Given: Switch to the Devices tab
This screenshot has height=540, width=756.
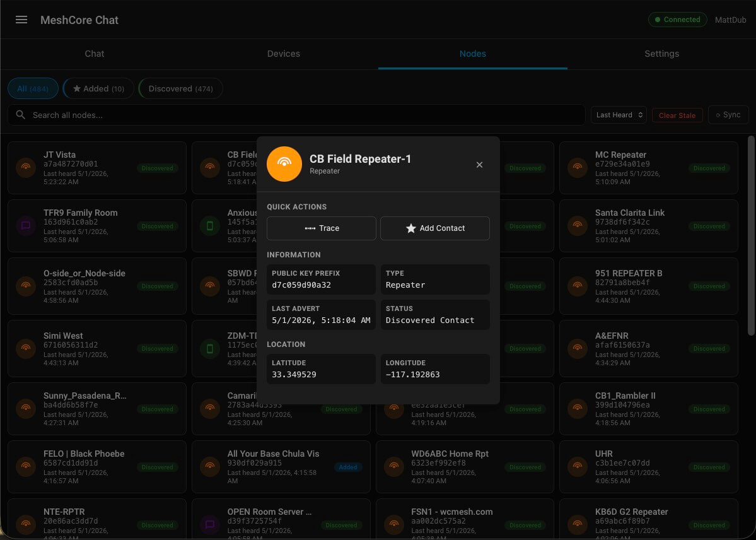Looking at the screenshot, I should coord(284,54).
